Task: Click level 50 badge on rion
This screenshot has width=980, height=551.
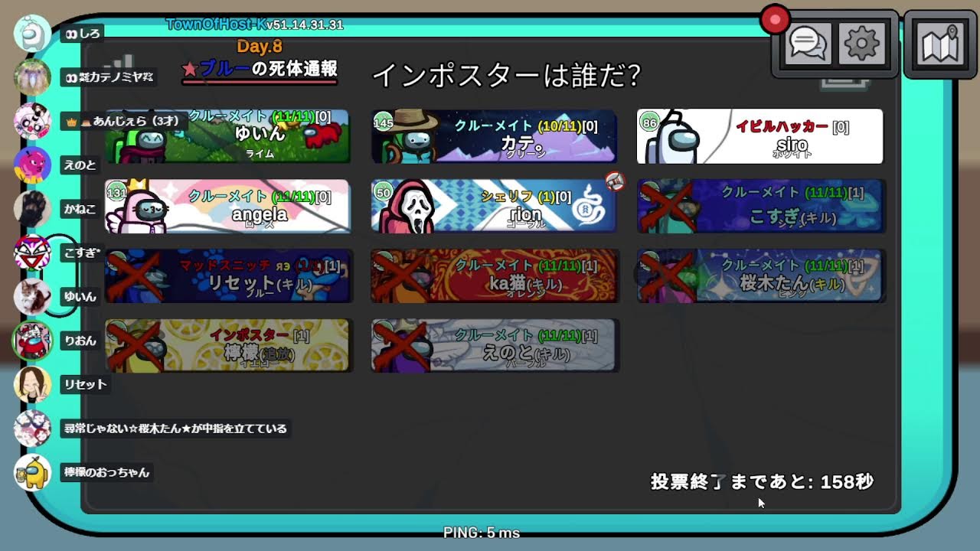Action: pos(383,193)
